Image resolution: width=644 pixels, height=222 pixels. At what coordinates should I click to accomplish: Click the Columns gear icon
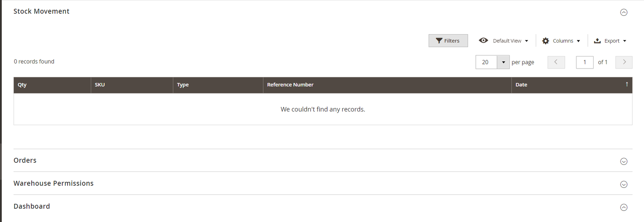545,41
